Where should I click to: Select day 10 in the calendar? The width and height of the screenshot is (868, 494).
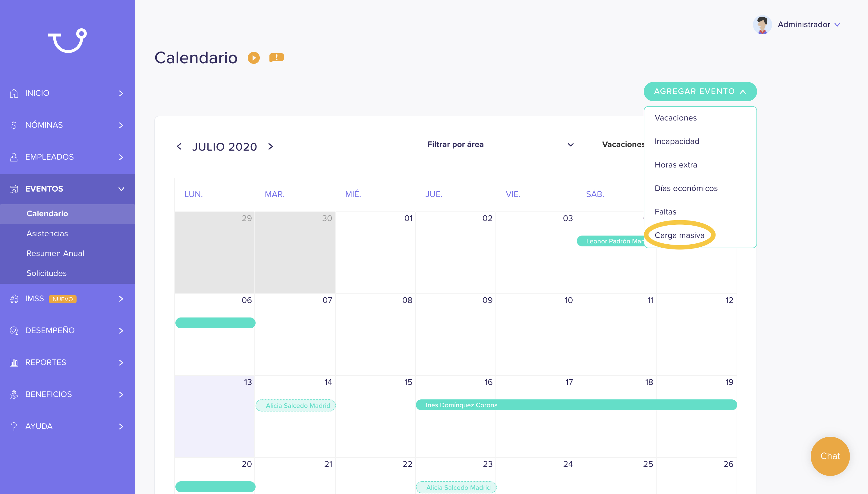click(536, 335)
